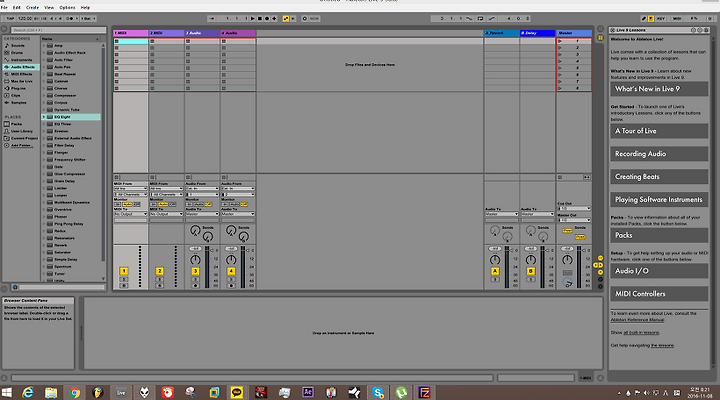Open track 4 Audio To dropdown

coord(238,214)
